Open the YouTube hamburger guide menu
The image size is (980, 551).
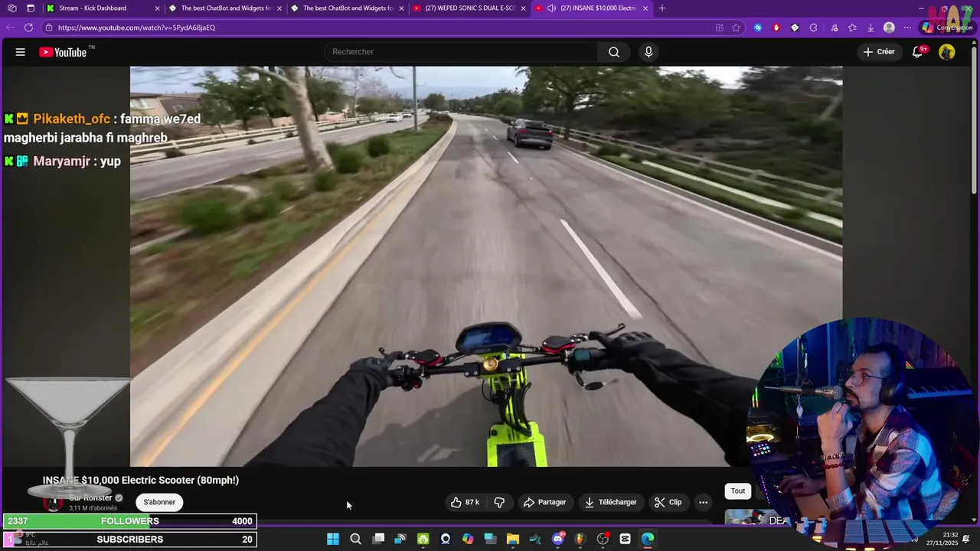21,52
